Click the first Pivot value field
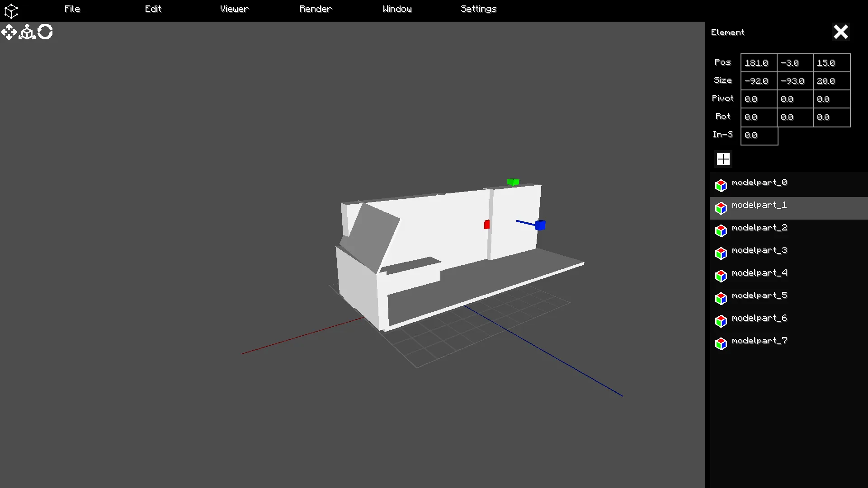The image size is (868, 488). (759, 99)
